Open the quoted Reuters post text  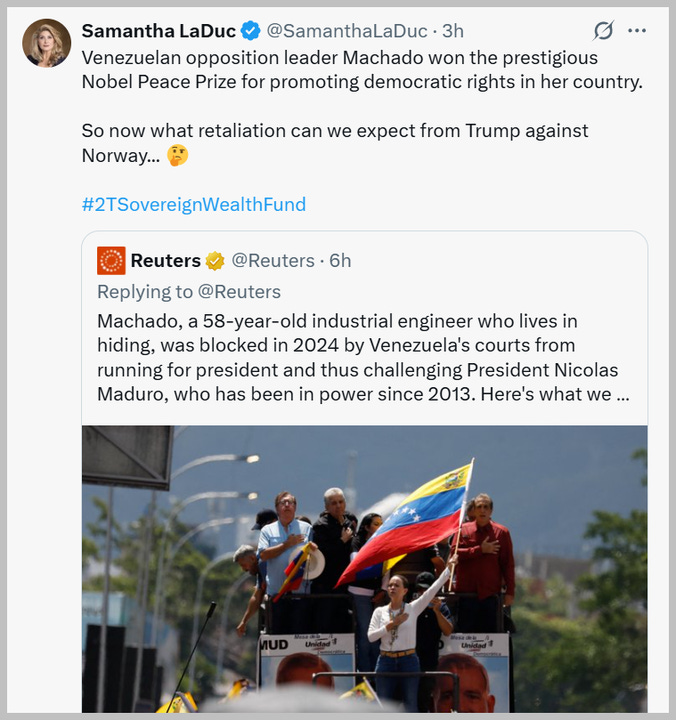pos(363,357)
